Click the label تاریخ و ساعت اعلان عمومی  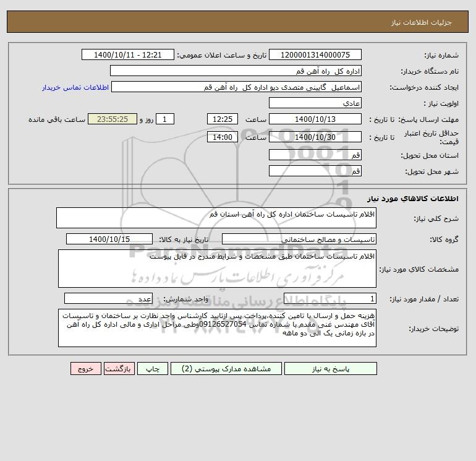222,55
